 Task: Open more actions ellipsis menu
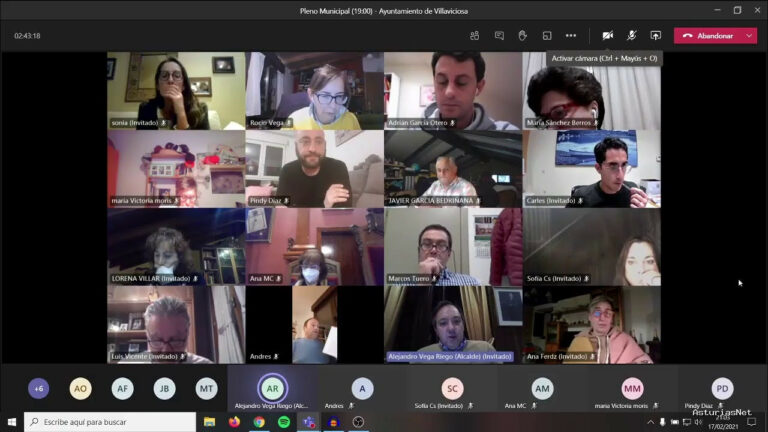(571, 36)
